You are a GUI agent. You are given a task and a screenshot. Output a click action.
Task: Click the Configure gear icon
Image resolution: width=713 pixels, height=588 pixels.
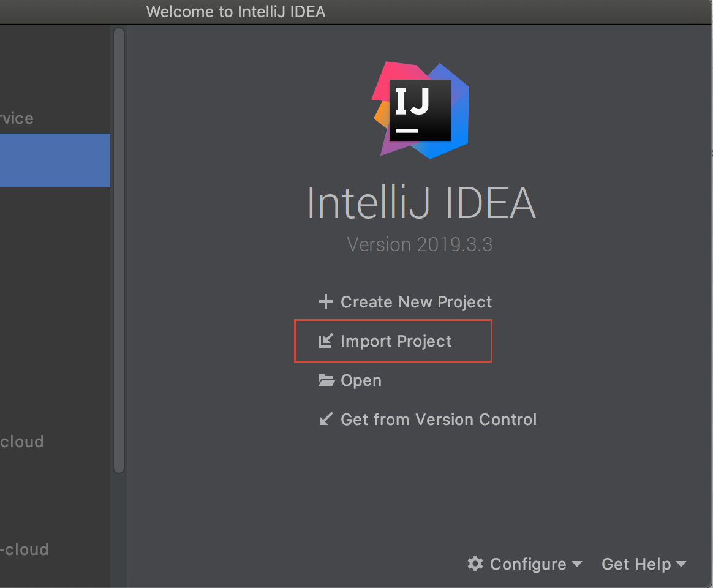point(475,563)
